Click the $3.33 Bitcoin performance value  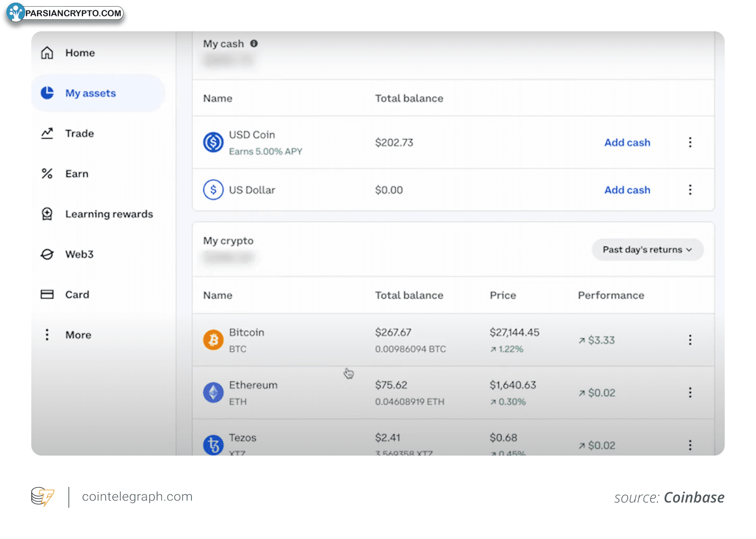click(x=596, y=340)
